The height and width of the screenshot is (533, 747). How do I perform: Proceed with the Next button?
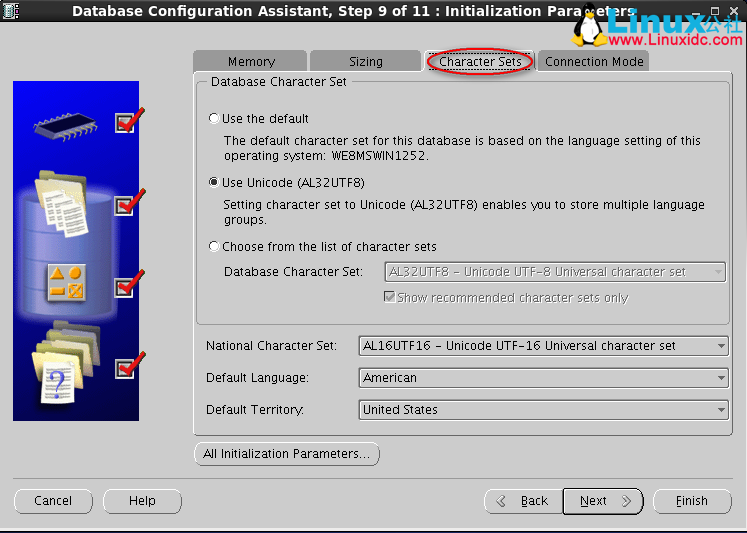pyautogui.click(x=603, y=501)
